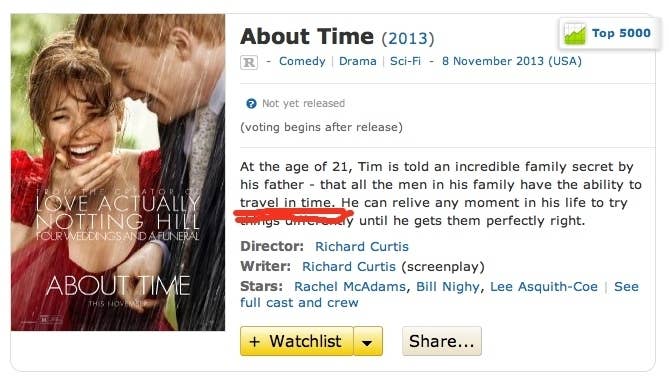Click the Top 5000 popularity label

(x=621, y=33)
